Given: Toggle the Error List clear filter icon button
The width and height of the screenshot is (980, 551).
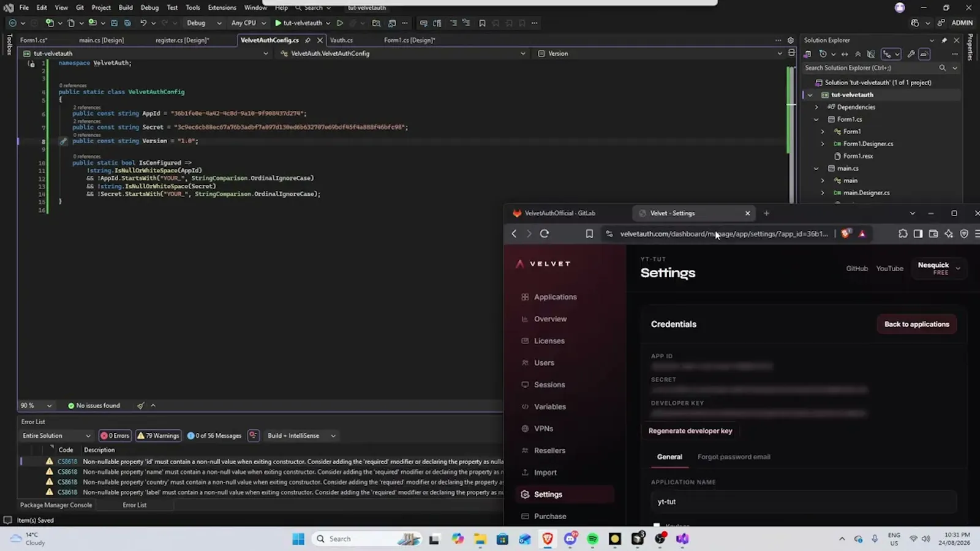Looking at the screenshot, I should click(x=253, y=435).
